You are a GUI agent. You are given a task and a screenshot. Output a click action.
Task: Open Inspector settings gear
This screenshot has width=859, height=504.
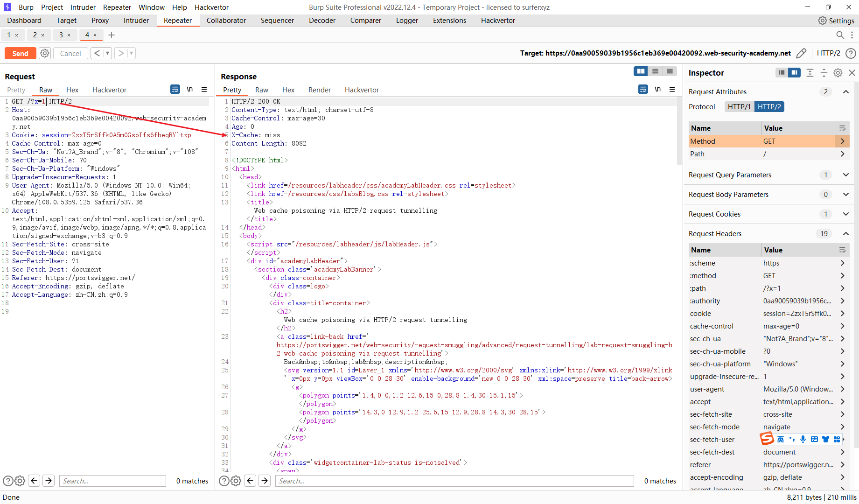coord(838,73)
